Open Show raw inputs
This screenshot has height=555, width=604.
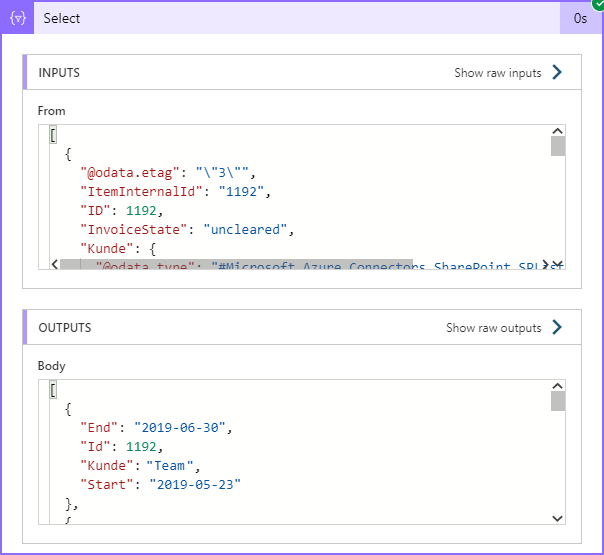498,73
